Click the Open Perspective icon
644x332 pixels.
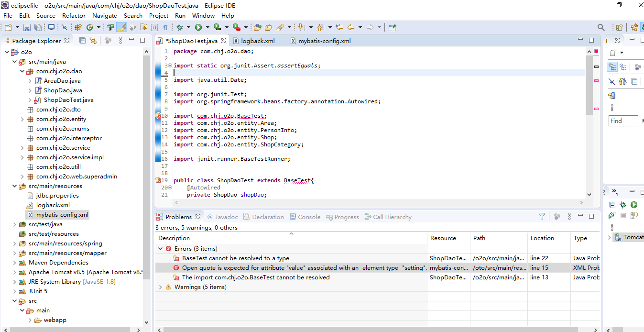(619, 28)
